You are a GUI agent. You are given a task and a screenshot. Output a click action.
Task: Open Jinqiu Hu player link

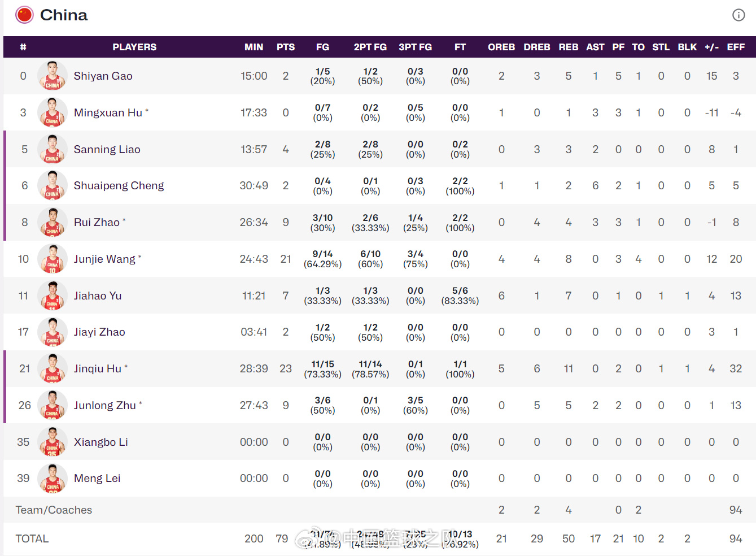click(98, 368)
